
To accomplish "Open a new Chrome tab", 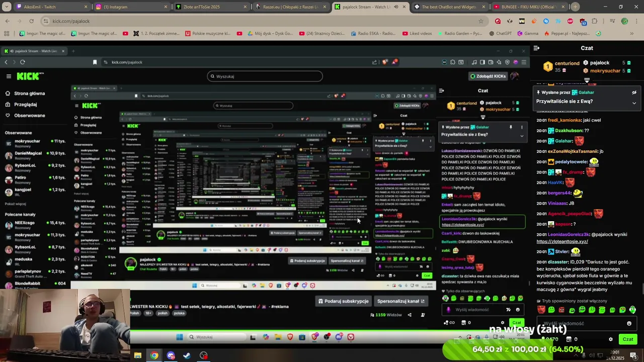I will point(576,7).
